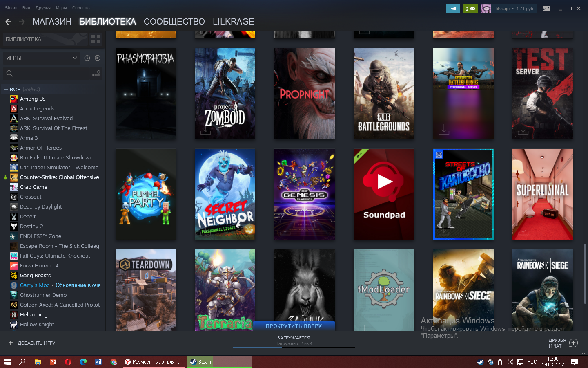Collapse the ВСЕ games list
Image resolution: width=588 pixels, height=368 pixels.
(6, 89)
